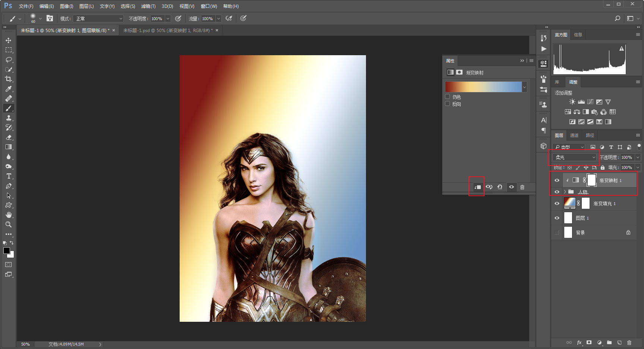Select the 渐变映射 1 layer mask thumbnail
This screenshot has height=349, width=644.
coord(591,180)
